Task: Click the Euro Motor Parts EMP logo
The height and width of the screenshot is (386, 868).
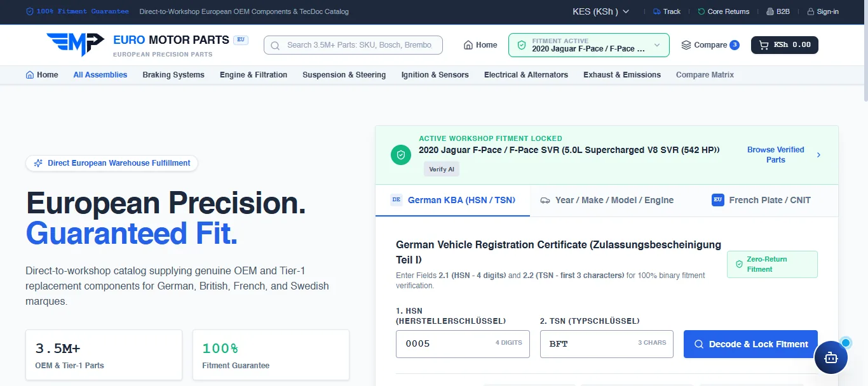Action: [x=75, y=45]
